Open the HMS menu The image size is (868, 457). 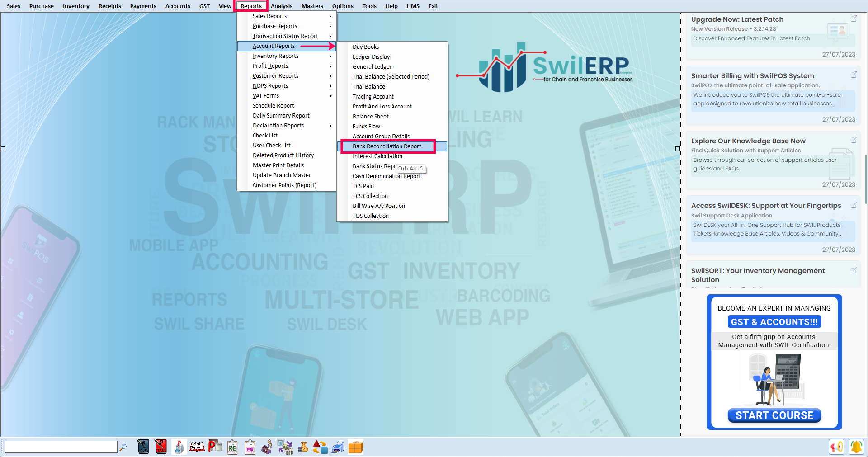click(413, 6)
